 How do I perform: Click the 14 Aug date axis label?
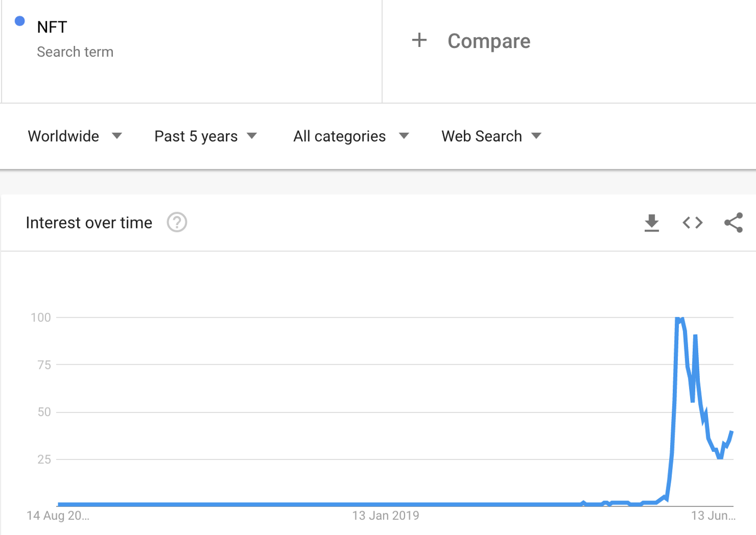point(58,516)
